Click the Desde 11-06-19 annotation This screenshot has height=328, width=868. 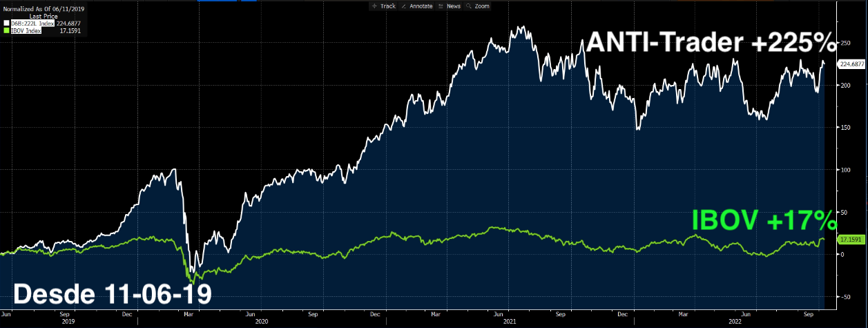coord(113,295)
